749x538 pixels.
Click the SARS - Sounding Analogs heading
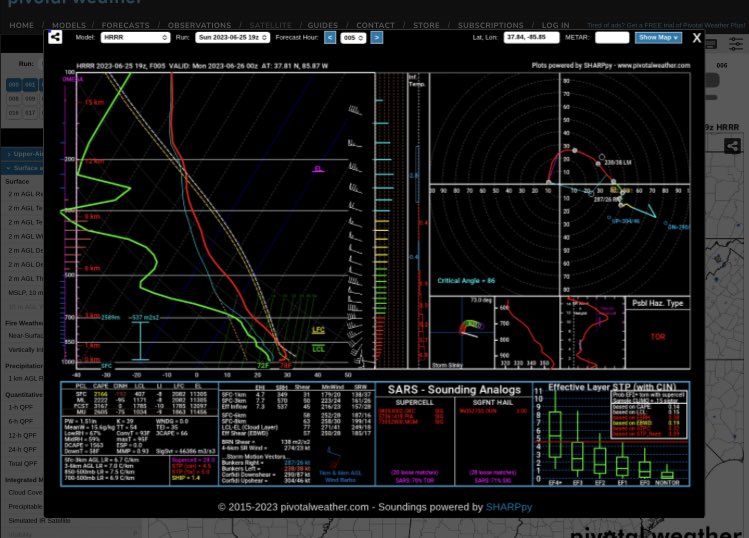(454, 390)
